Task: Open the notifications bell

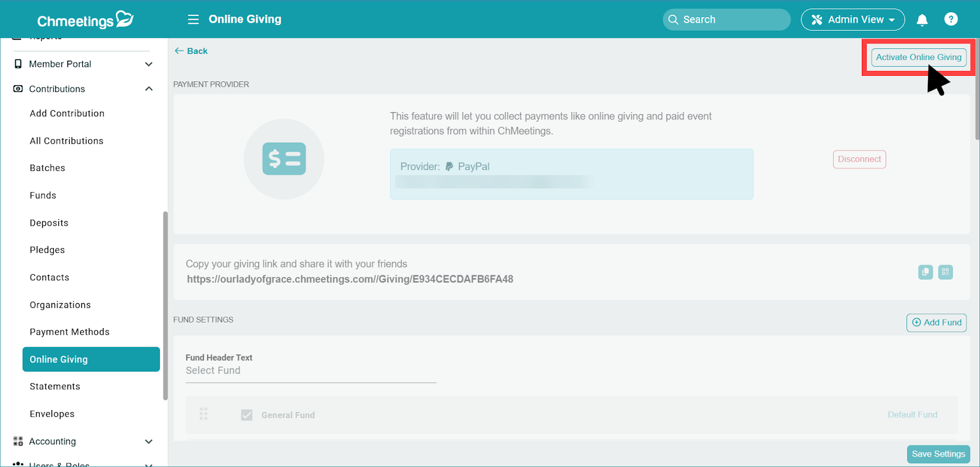Action: (x=922, y=20)
